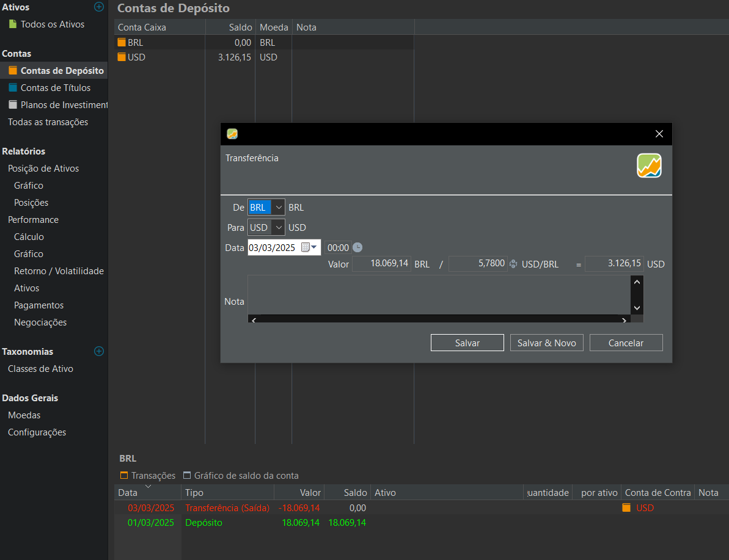Click the Nota horizontal scroll left arrow
The image size is (729, 560).
254,320
